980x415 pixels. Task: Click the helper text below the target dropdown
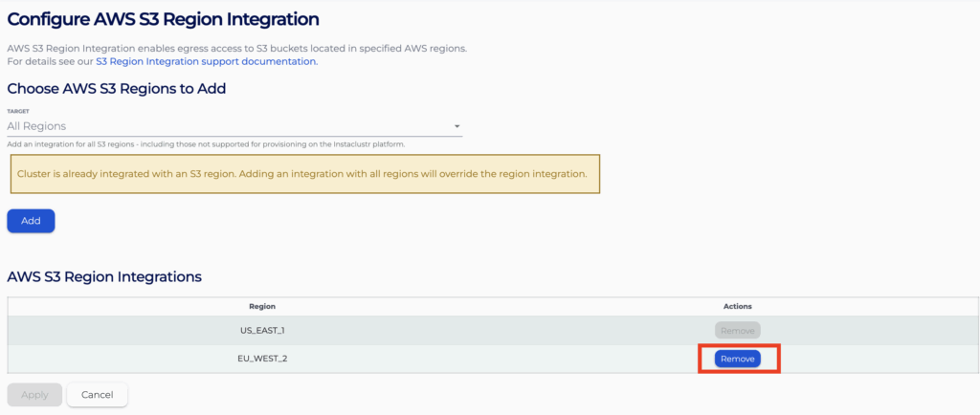[x=206, y=144]
